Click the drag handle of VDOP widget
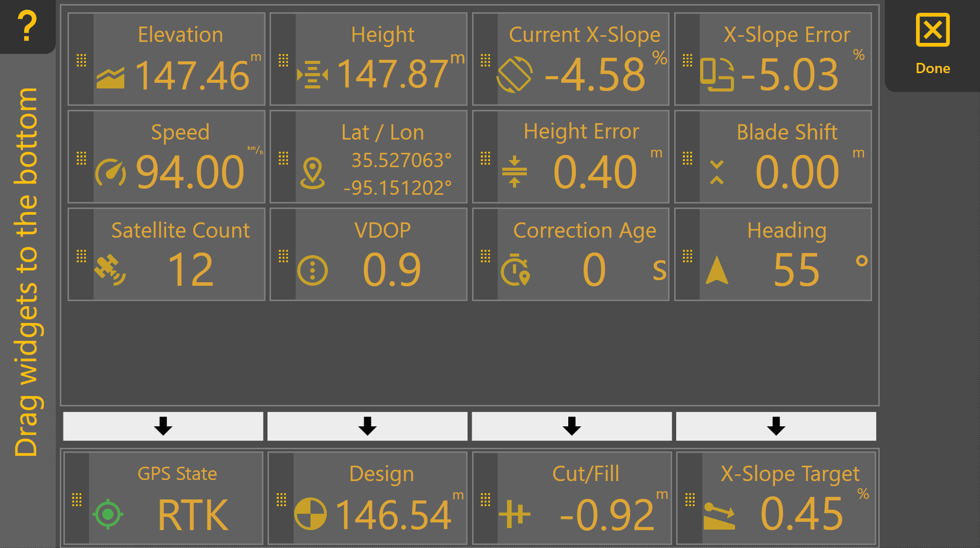Viewport: 980px width, 548px height. (x=283, y=256)
